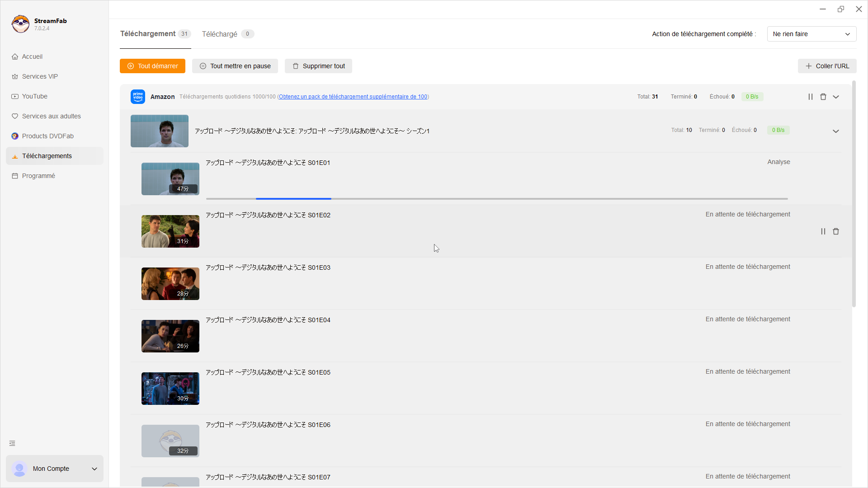868x488 pixels.
Task: Select Téléchargements in sidebar
Action: point(54,156)
